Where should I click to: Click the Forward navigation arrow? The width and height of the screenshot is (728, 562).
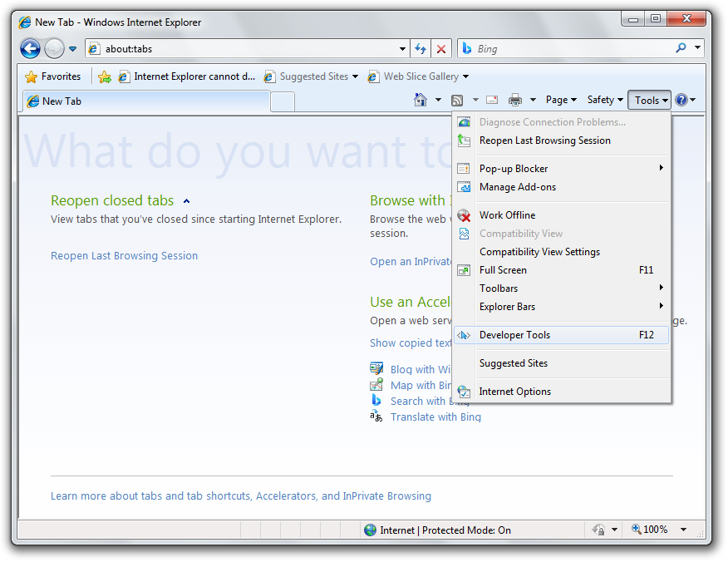(54, 48)
